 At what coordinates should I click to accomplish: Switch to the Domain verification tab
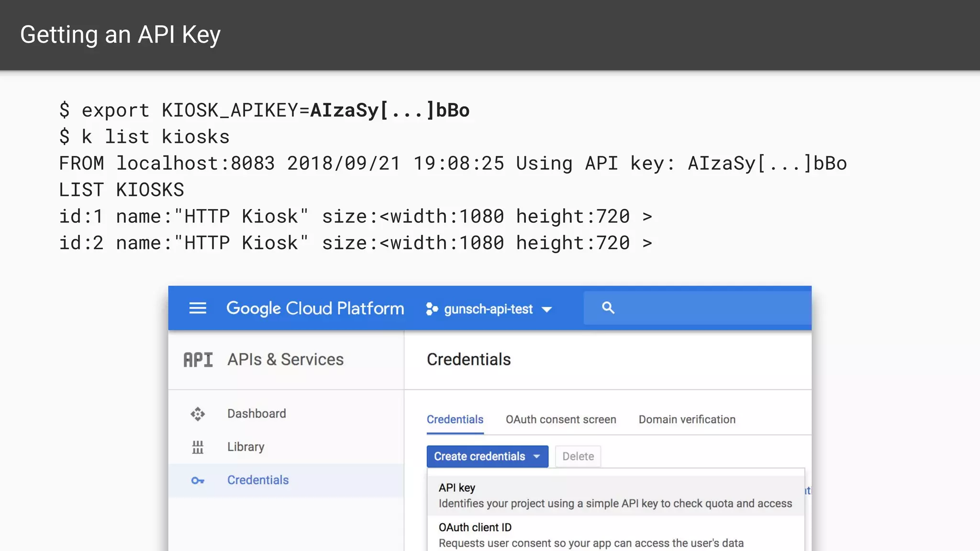(687, 419)
